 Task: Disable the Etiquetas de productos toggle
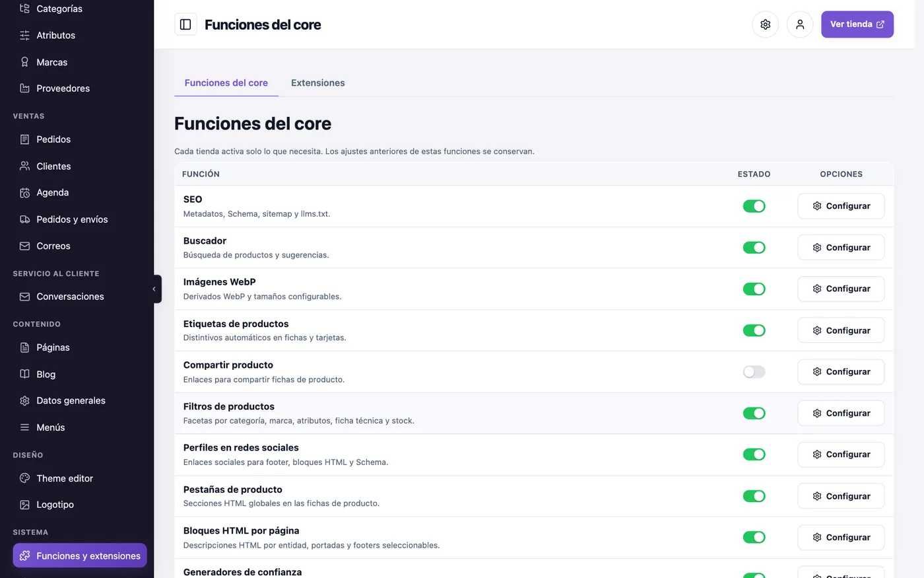click(x=754, y=330)
